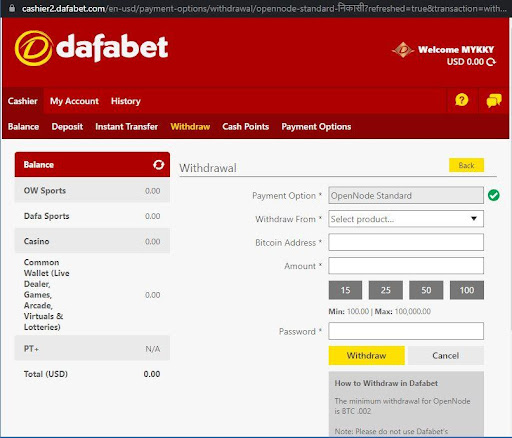Open Payment Options submenu
The image size is (512, 438).
[316, 127]
